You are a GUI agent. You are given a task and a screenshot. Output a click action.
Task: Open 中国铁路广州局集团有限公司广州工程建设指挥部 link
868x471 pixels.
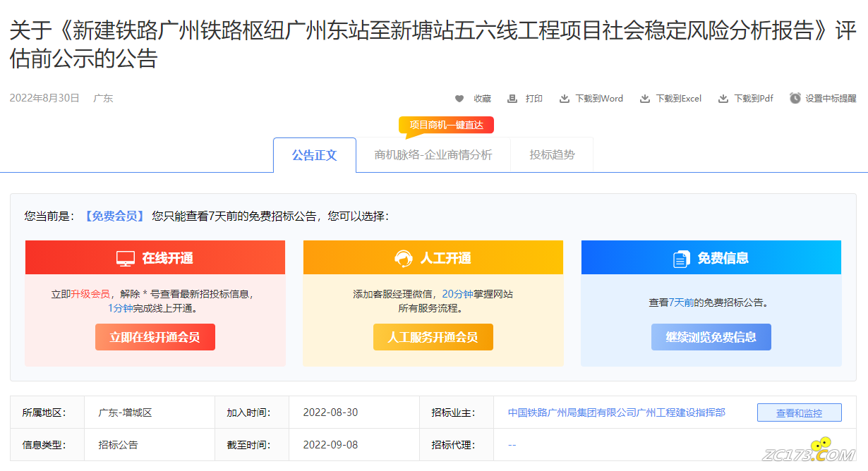[617, 412]
